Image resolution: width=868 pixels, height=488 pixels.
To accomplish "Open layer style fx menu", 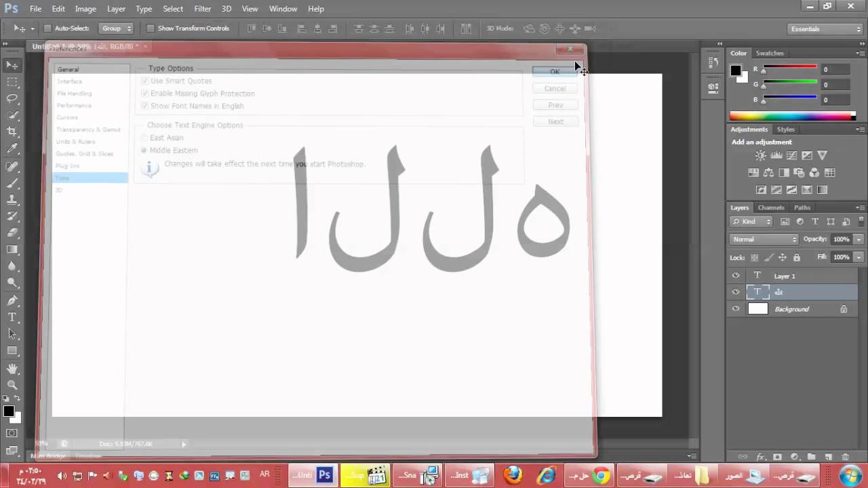I will click(x=760, y=457).
